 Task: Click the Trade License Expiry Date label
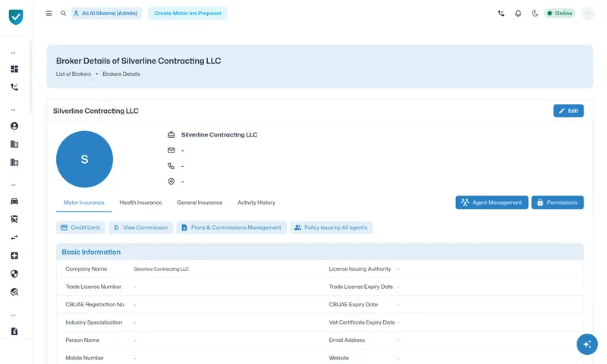(x=361, y=287)
